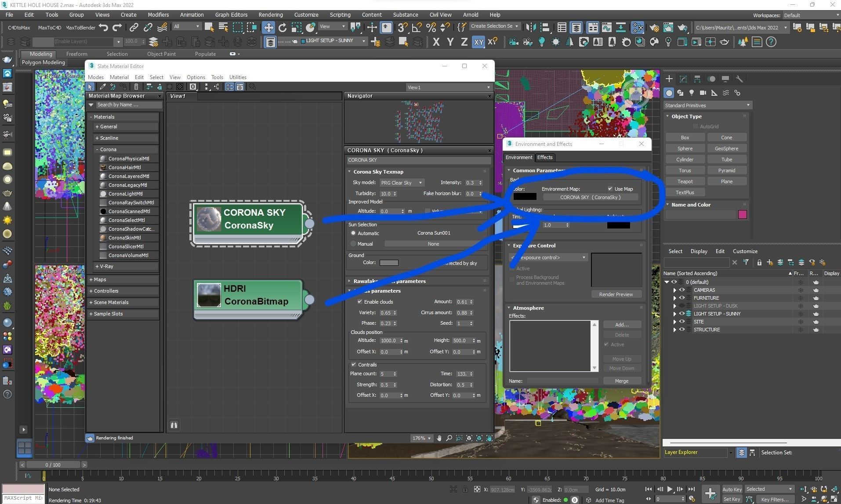Open the Modify panel in the command panel

click(683, 79)
